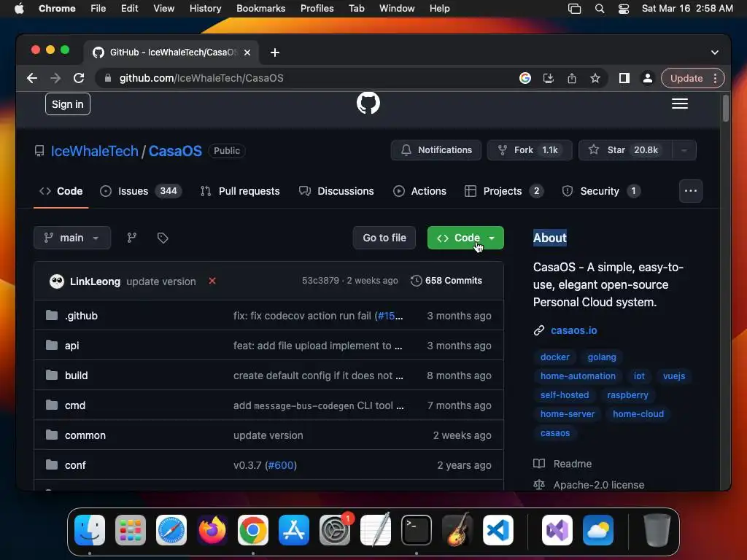Bookmark this page with the star icon

595,78
